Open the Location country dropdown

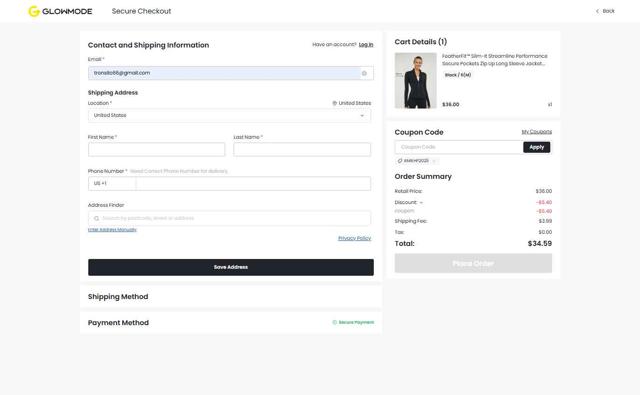point(229,115)
